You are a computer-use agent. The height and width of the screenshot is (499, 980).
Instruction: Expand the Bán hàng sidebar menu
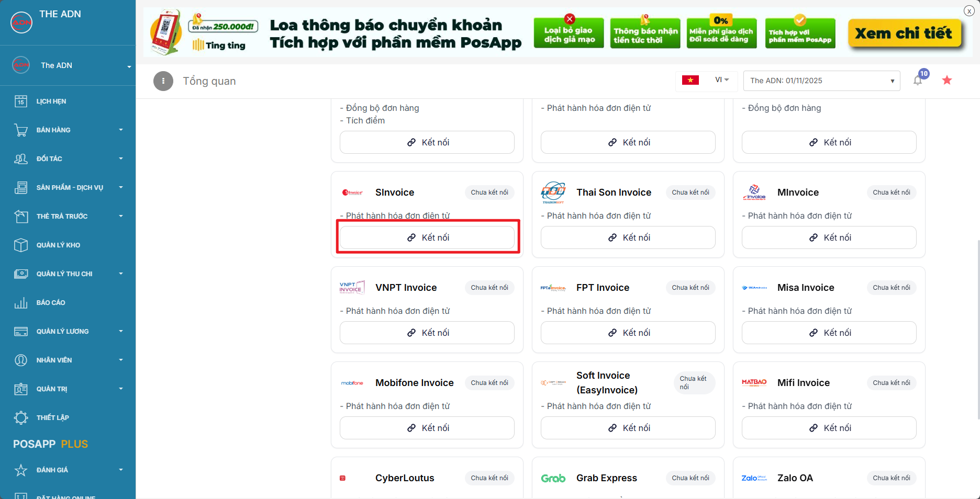click(68, 130)
